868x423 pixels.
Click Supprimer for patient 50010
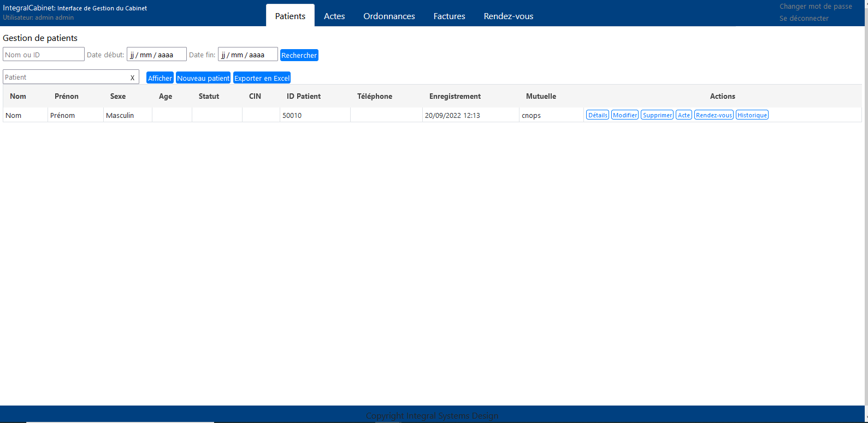(x=657, y=115)
